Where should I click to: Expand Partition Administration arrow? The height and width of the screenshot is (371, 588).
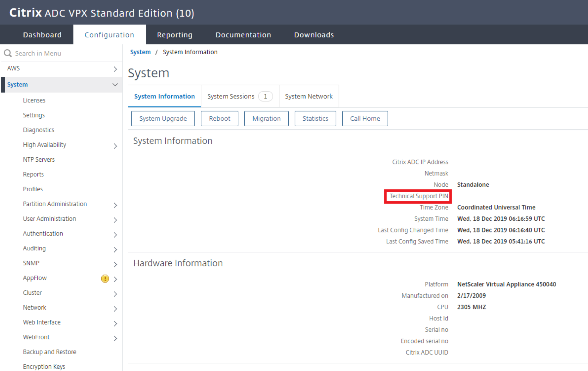tap(115, 205)
